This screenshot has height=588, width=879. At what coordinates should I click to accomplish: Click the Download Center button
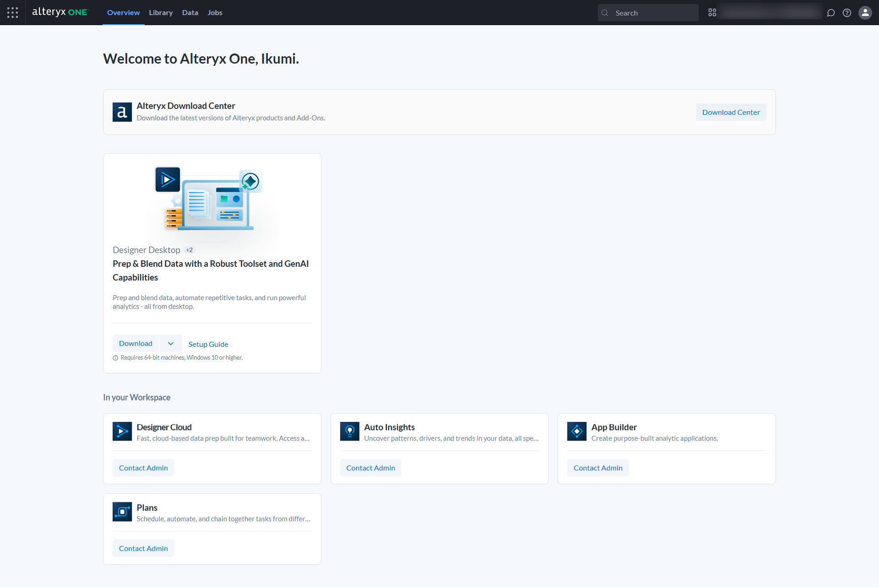(731, 112)
